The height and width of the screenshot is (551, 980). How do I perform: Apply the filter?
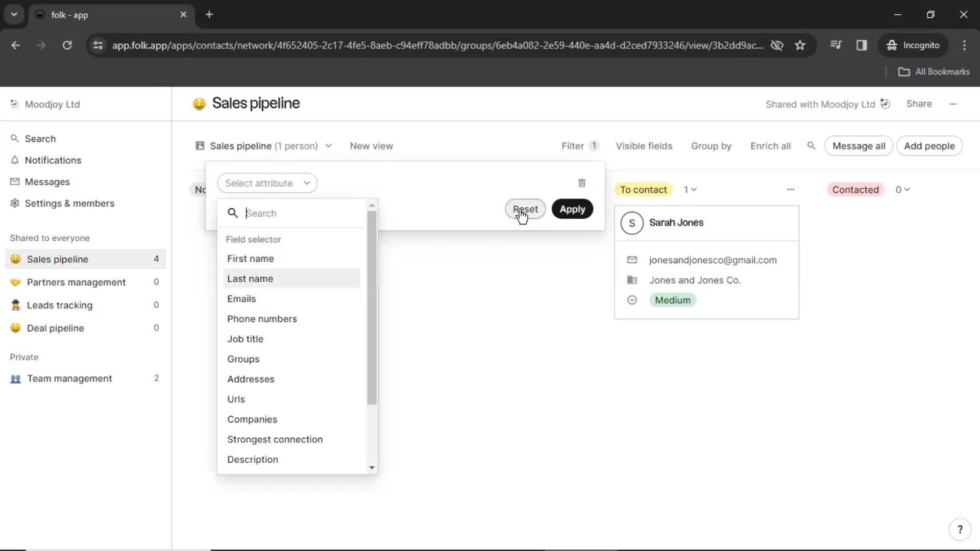pos(572,209)
